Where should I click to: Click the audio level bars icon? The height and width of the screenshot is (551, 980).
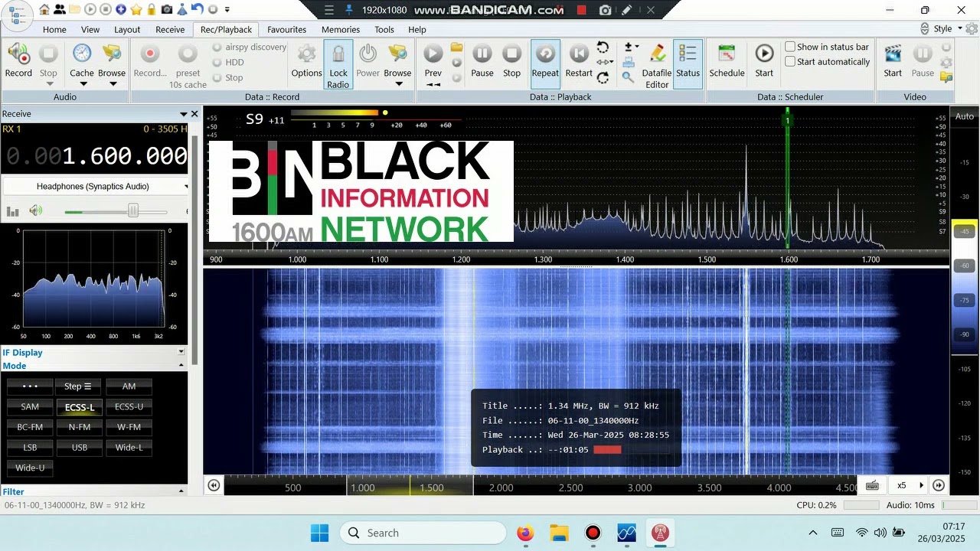point(13,211)
